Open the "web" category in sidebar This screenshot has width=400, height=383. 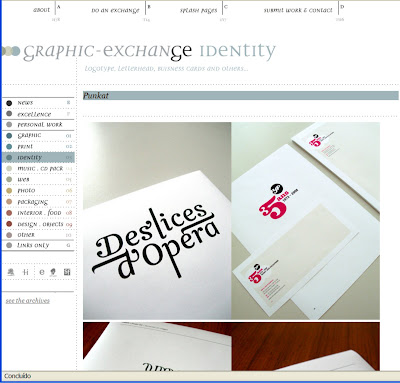[23, 179]
